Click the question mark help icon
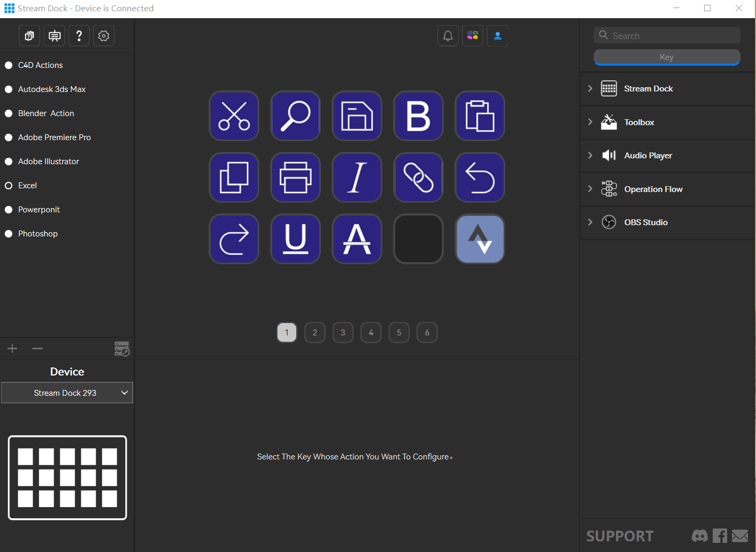756x552 pixels. pyautogui.click(x=79, y=36)
